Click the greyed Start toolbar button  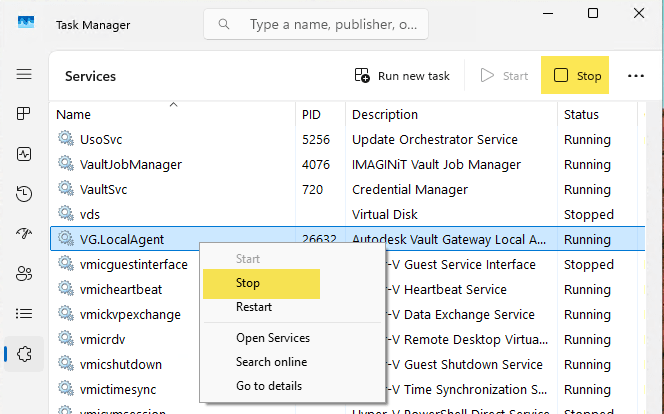click(504, 76)
